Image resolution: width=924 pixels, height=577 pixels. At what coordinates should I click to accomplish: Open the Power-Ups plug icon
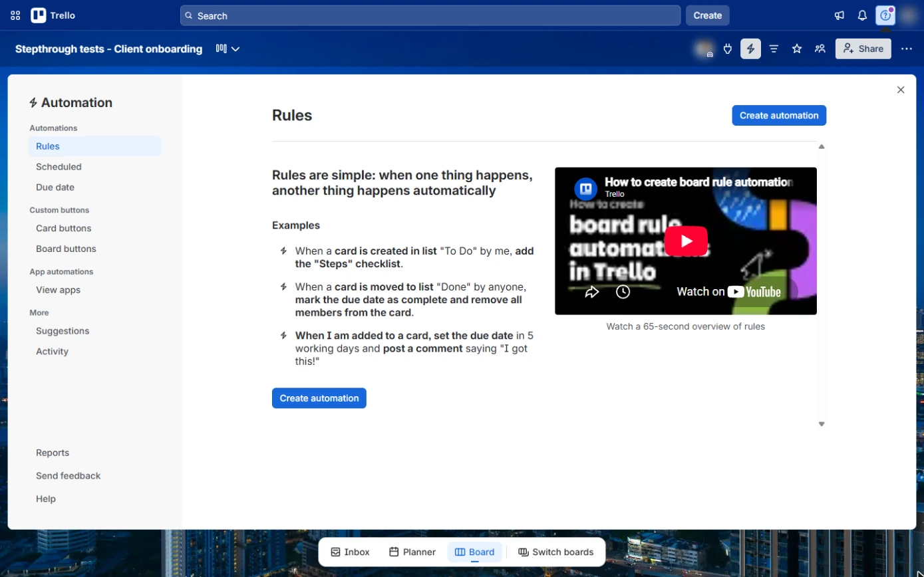point(728,49)
